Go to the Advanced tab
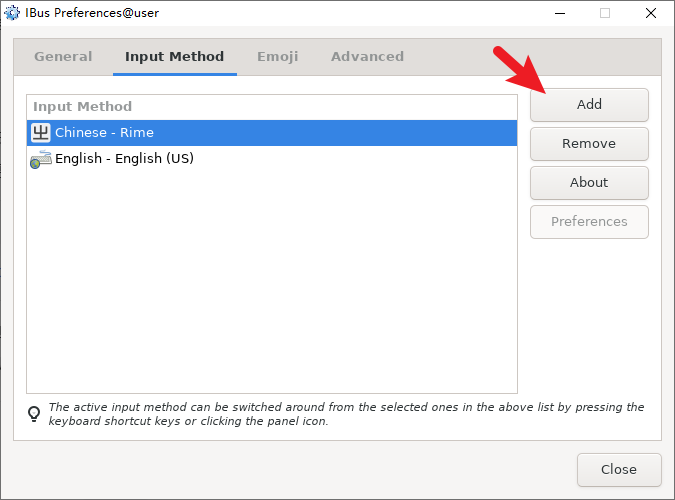The width and height of the screenshot is (675, 500). pyautogui.click(x=367, y=56)
